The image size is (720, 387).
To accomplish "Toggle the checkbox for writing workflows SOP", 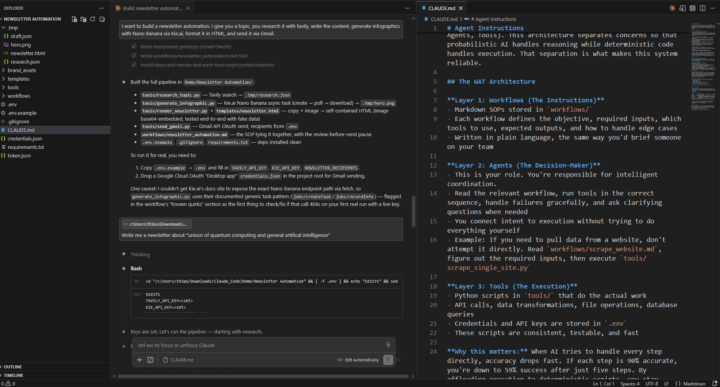I will pyautogui.click(x=134, y=56).
